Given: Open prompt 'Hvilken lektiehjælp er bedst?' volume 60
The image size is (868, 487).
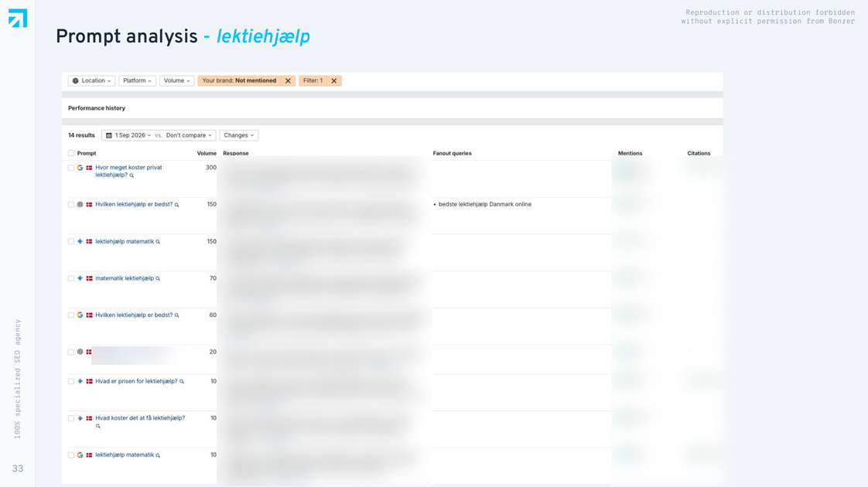Looking at the screenshot, I should (134, 315).
